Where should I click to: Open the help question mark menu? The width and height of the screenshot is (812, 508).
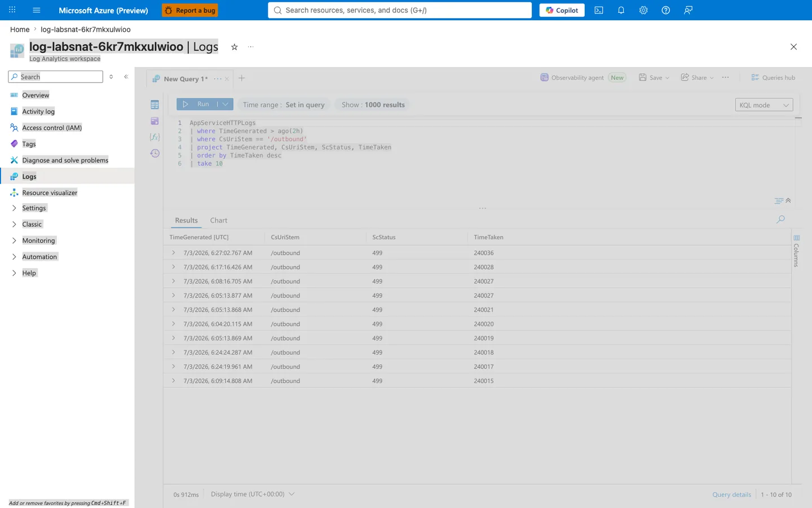click(x=665, y=10)
